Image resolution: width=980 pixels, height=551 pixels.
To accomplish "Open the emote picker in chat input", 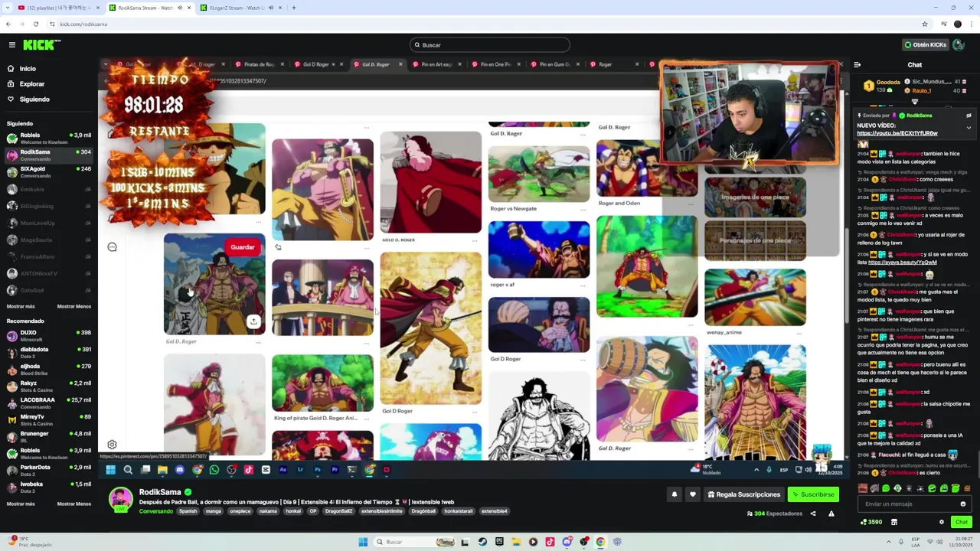I will click(962, 504).
